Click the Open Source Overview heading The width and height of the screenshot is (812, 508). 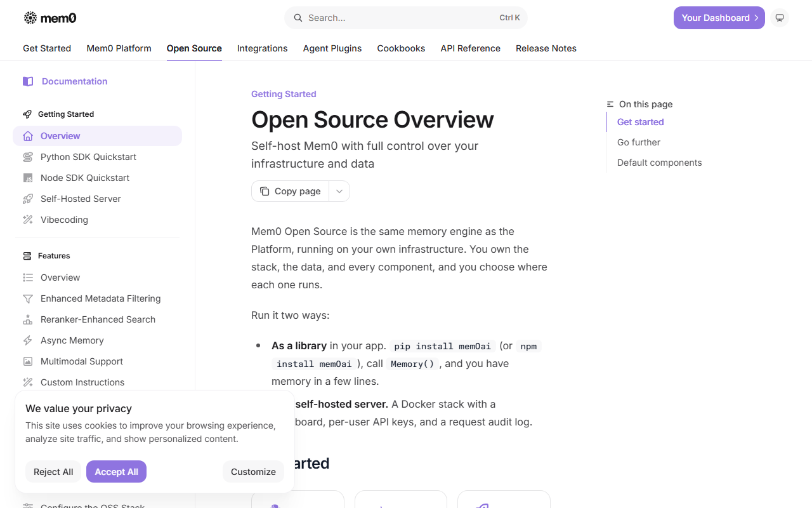372,120
